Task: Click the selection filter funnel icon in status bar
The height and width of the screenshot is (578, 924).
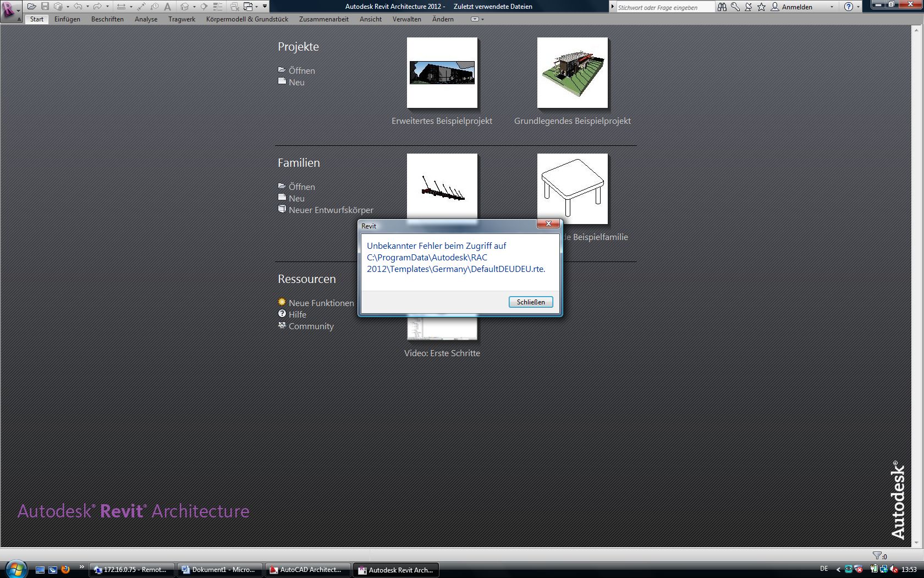Action: (877, 555)
